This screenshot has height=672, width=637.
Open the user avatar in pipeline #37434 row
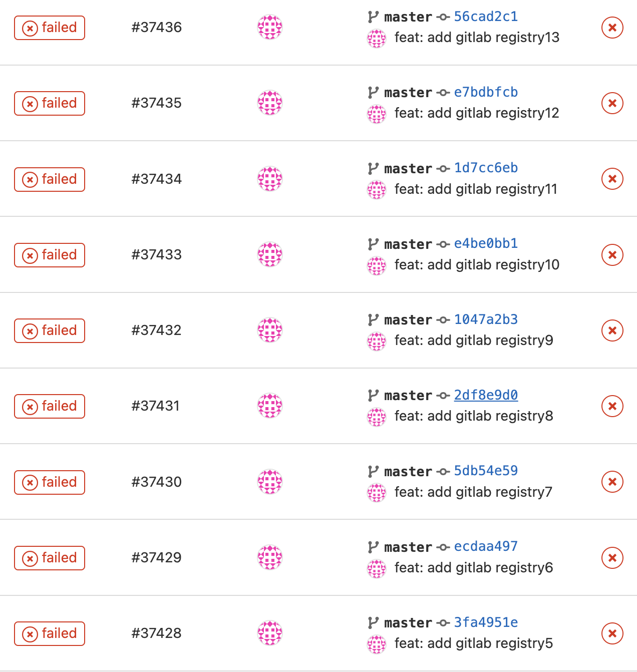(x=270, y=179)
